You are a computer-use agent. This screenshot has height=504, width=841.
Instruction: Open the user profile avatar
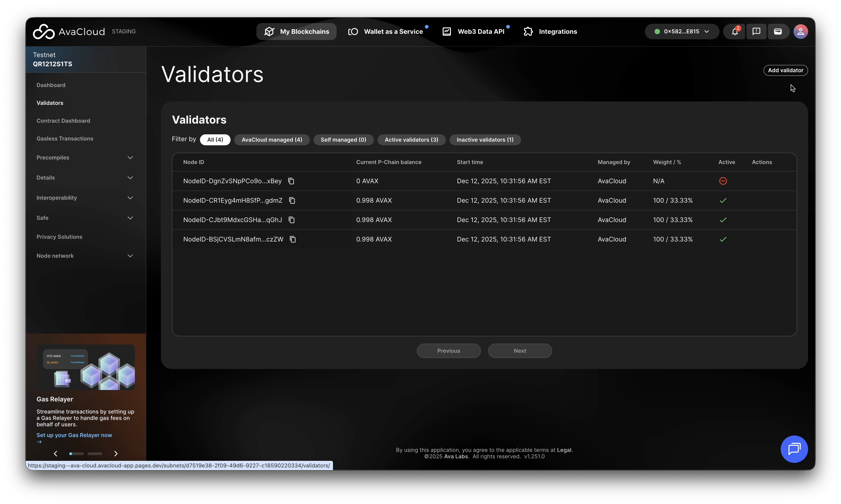800,32
